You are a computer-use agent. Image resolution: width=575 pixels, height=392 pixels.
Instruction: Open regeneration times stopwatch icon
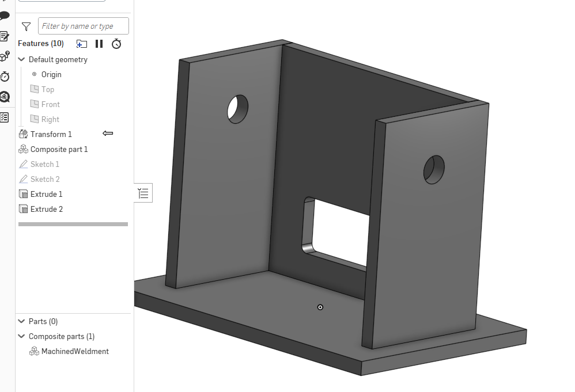[116, 44]
